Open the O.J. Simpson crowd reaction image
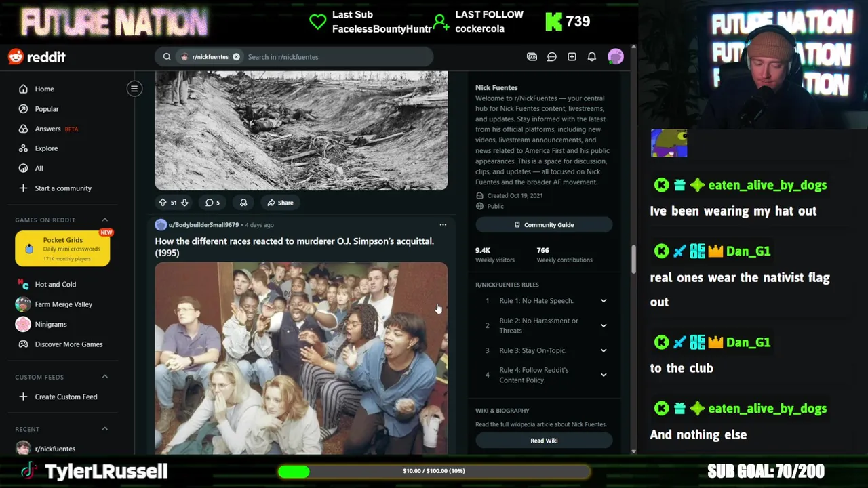868x488 pixels. pyautogui.click(x=301, y=358)
